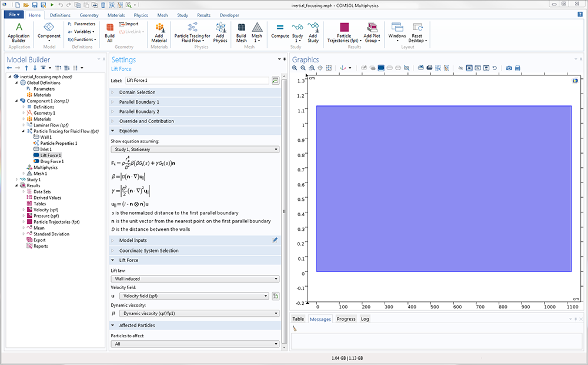The width and height of the screenshot is (588, 365).
Task: Open the Particles to affect dropdown
Action: tap(195, 344)
